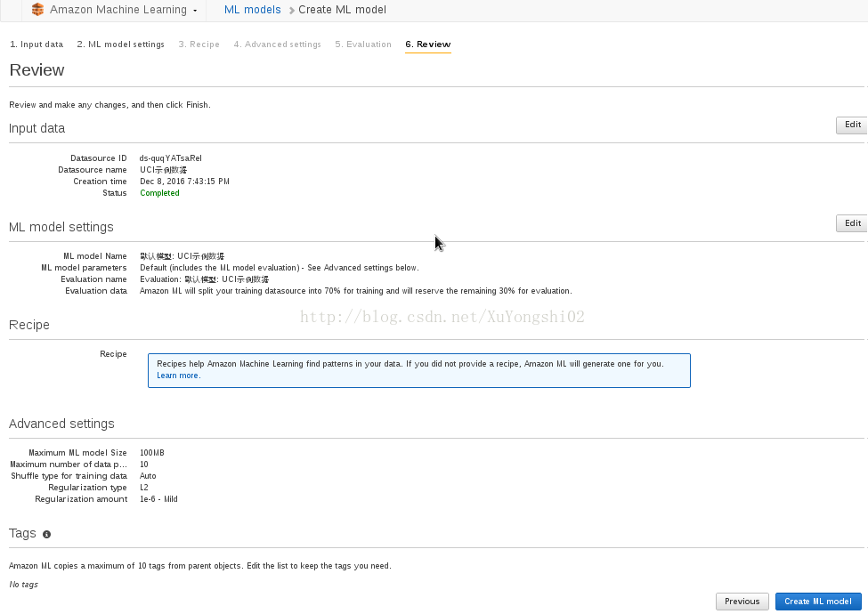Click the Amazon Machine Learning cube icon
The image size is (868, 614).
37,10
